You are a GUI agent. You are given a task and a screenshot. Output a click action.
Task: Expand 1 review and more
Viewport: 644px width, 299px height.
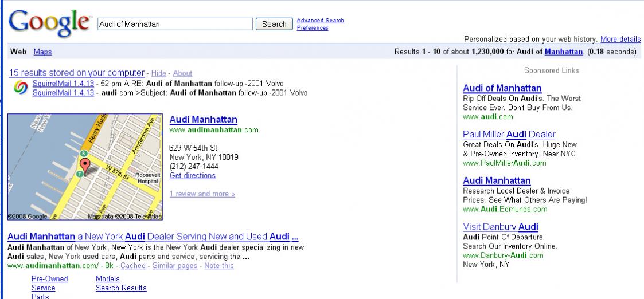click(x=202, y=194)
